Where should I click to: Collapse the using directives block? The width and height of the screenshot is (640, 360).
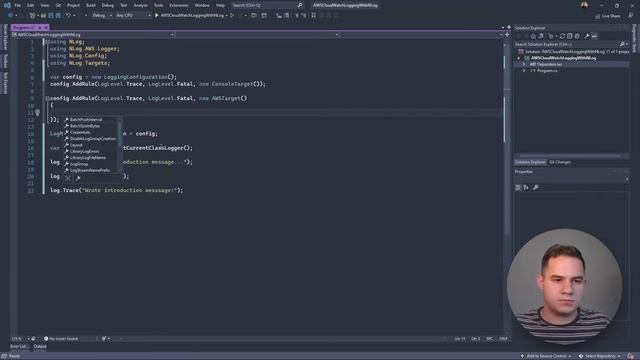[x=47, y=42]
